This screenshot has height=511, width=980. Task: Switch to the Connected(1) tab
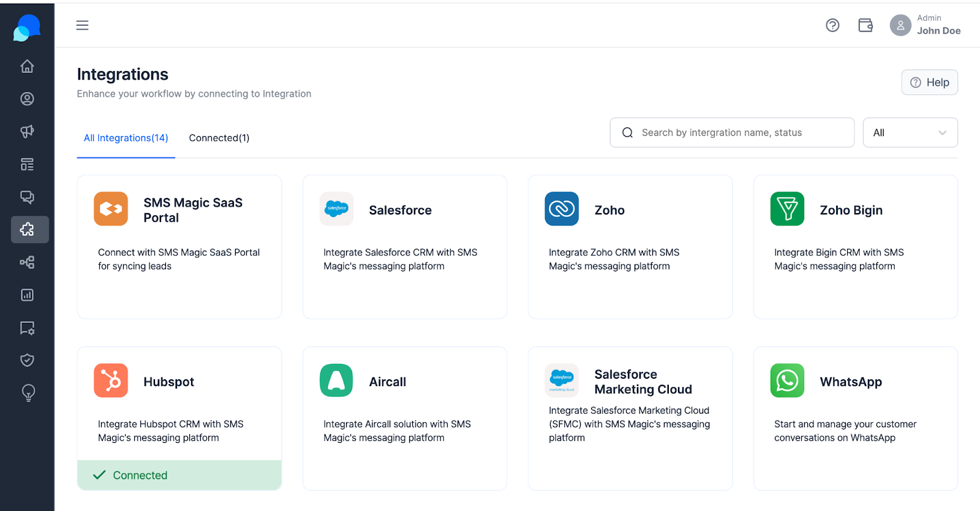[219, 138]
